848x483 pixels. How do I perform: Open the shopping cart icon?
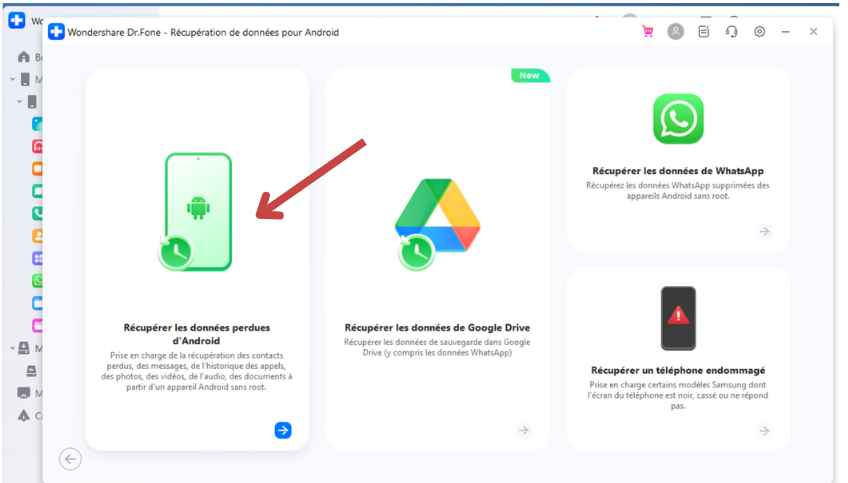647,31
